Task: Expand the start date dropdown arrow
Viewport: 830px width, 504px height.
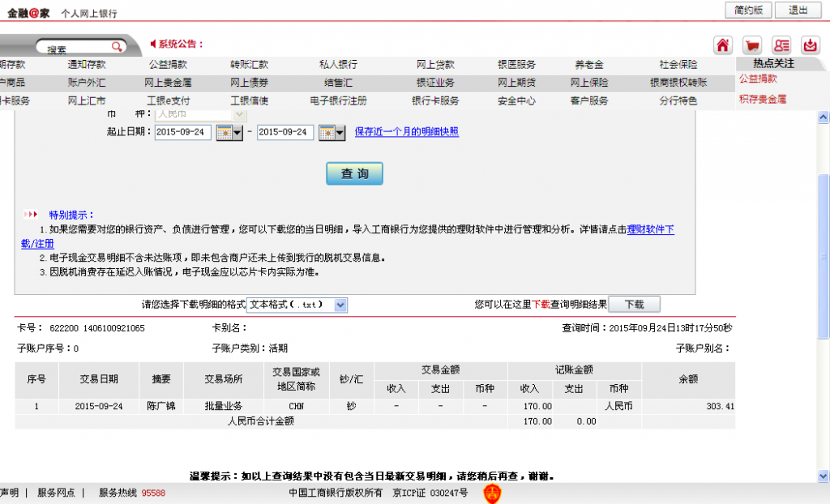Action: 238,132
